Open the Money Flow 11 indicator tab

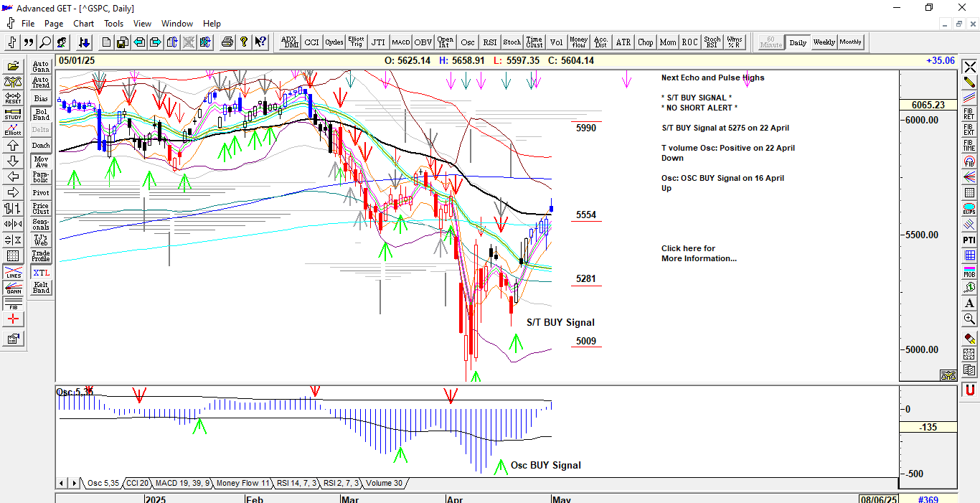(x=242, y=483)
